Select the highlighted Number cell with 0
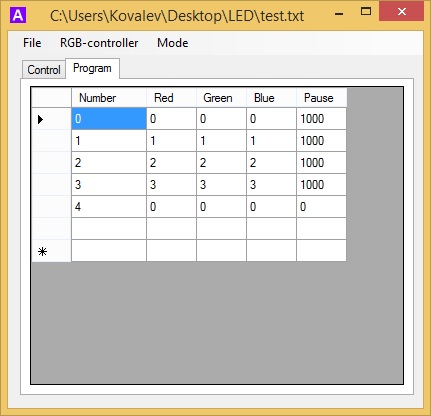Viewport: 431px width, 416px height. pyautogui.click(x=109, y=119)
